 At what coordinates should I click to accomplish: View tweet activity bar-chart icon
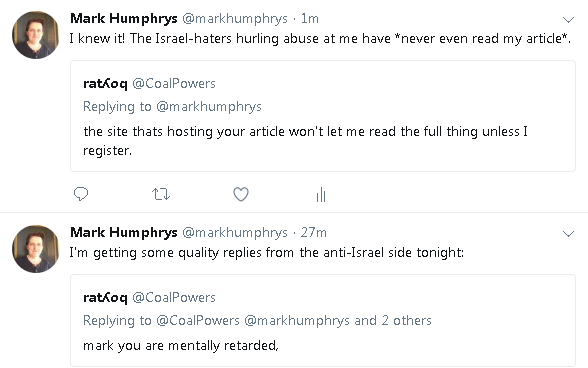point(321,195)
